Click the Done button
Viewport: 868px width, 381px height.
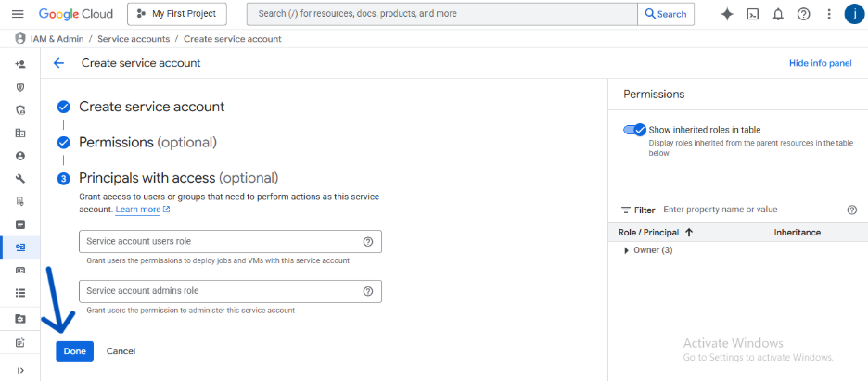(x=74, y=351)
